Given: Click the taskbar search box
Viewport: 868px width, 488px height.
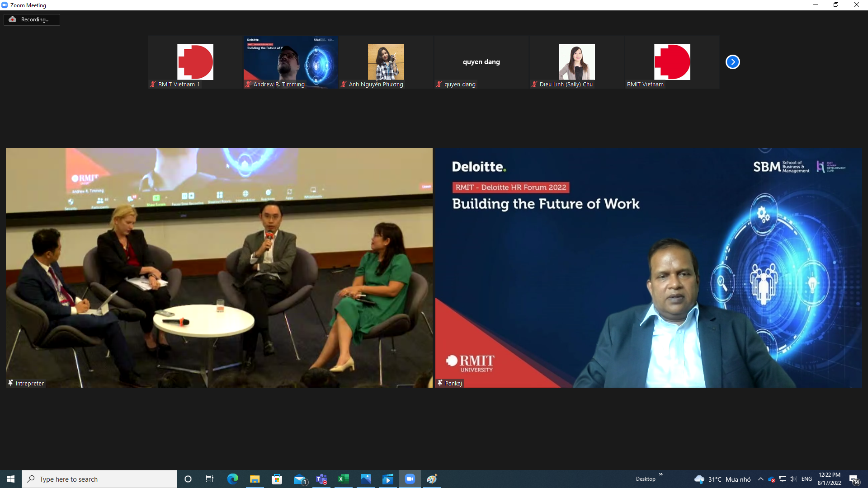Looking at the screenshot, I should (99, 479).
